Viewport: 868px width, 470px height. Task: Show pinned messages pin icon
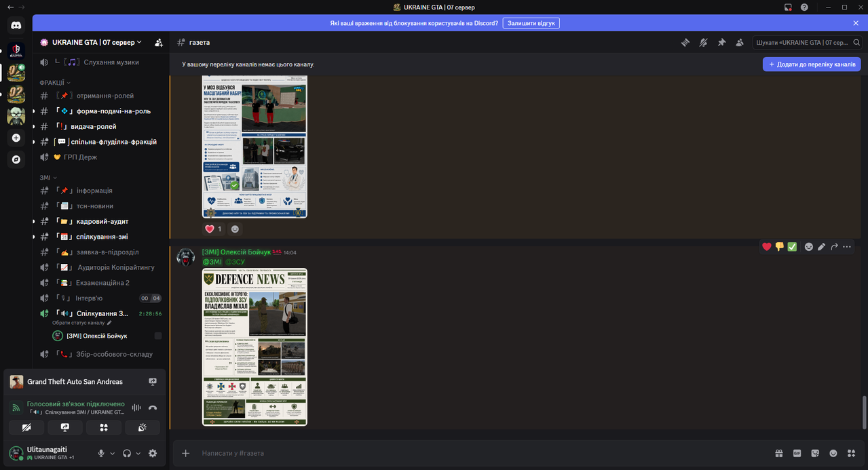[721, 42]
